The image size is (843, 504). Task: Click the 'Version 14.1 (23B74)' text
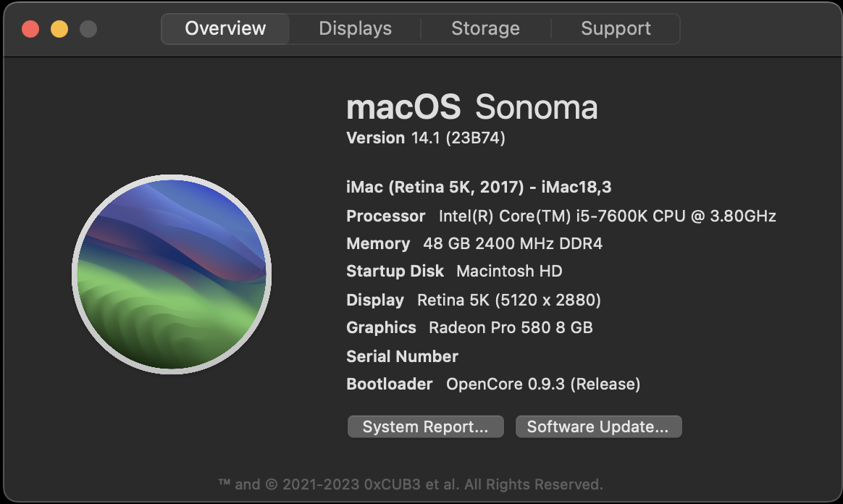click(426, 138)
